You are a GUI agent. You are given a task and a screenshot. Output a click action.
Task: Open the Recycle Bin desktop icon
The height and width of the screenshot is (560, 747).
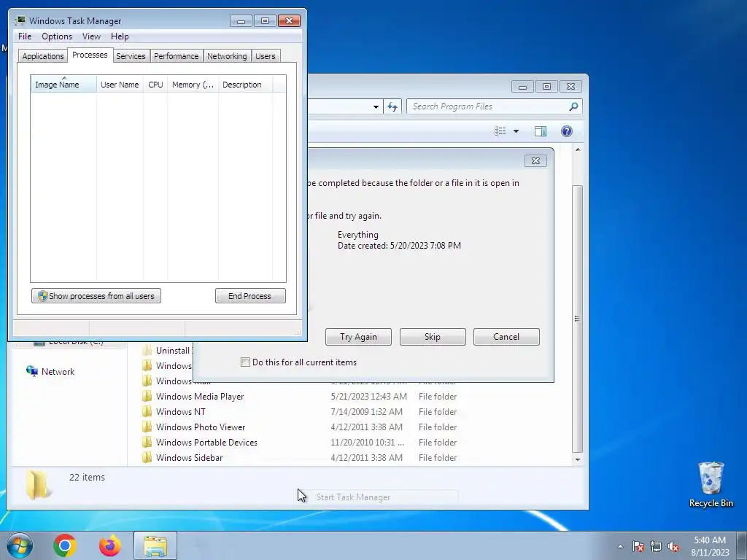711,484
